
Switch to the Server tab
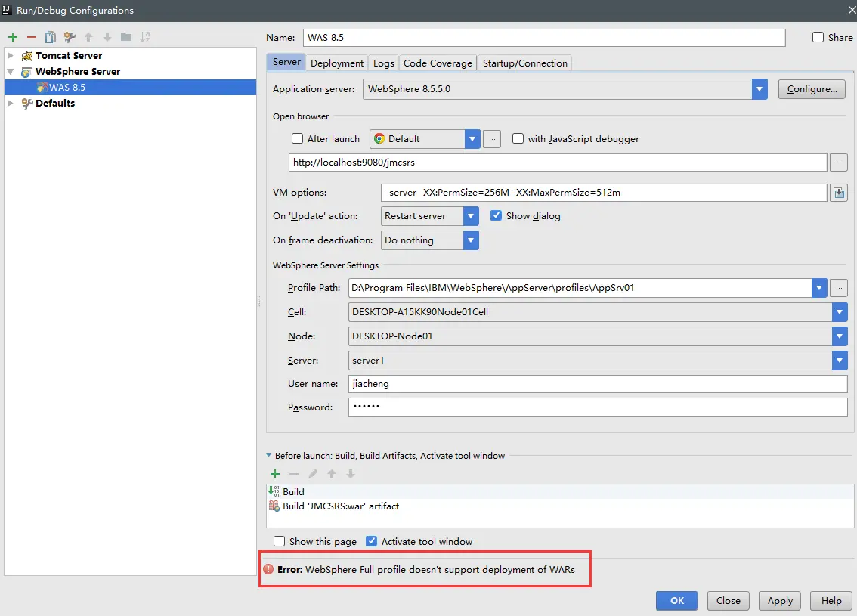(x=286, y=62)
